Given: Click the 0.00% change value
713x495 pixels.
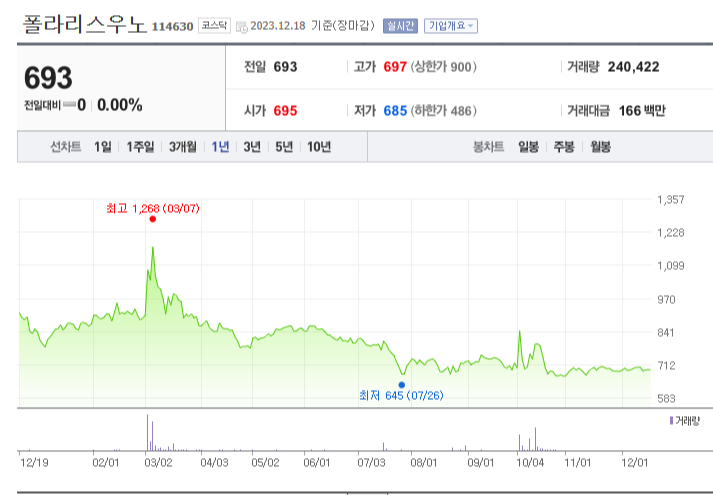Looking at the screenshot, I should tap(120, 105).
